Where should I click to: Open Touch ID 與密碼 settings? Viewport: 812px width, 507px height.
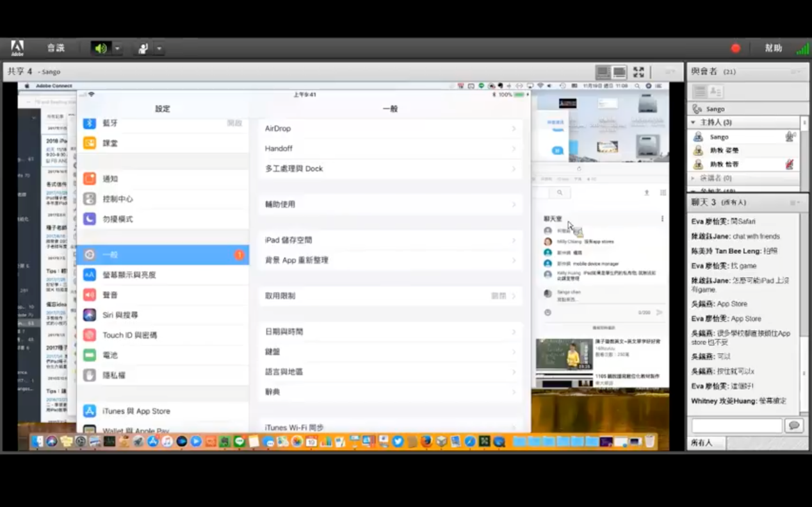[163, 335]
